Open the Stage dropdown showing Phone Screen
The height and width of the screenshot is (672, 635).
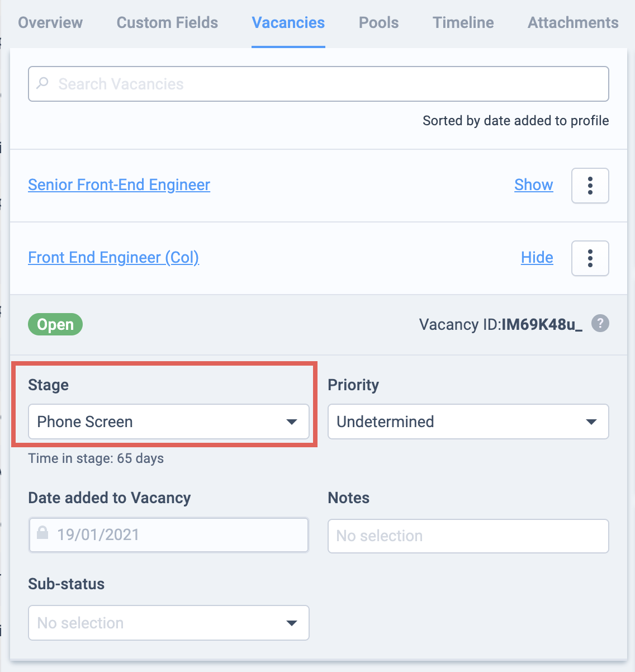tap(169, 422)
